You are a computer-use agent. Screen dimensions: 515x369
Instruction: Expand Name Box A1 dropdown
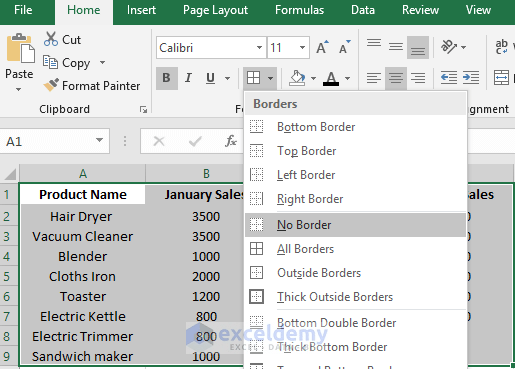[x=99, y=140]
